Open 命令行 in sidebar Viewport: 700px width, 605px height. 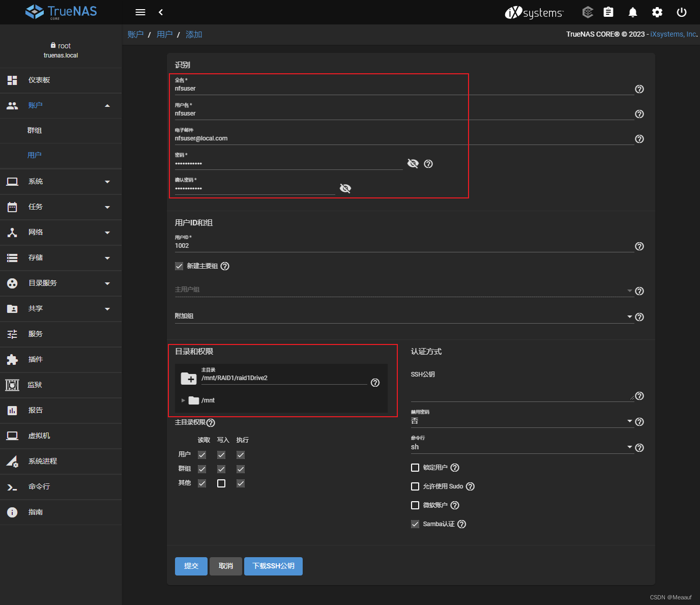tap(61, 487)
